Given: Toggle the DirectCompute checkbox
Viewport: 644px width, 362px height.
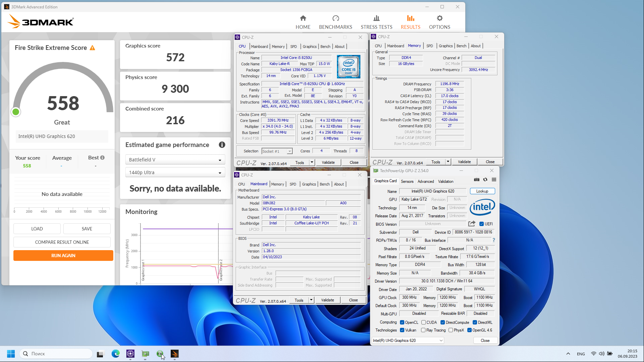Looking at the screenshot, I should coord(443,322).
